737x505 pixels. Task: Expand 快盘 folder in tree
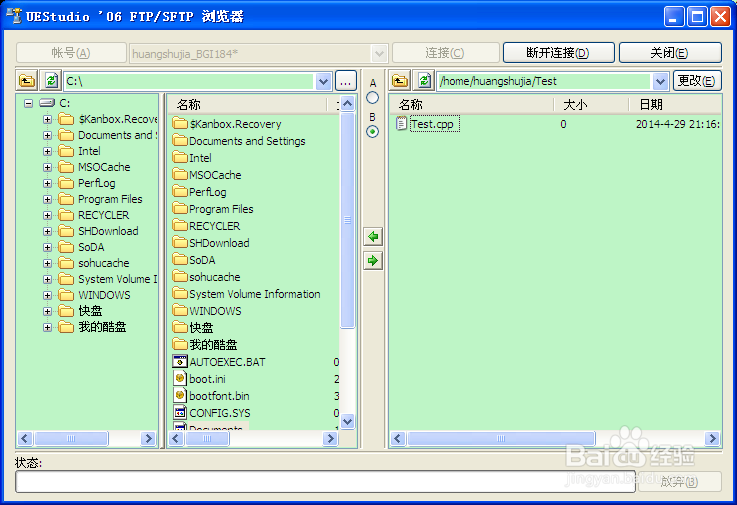pos(47,311)
